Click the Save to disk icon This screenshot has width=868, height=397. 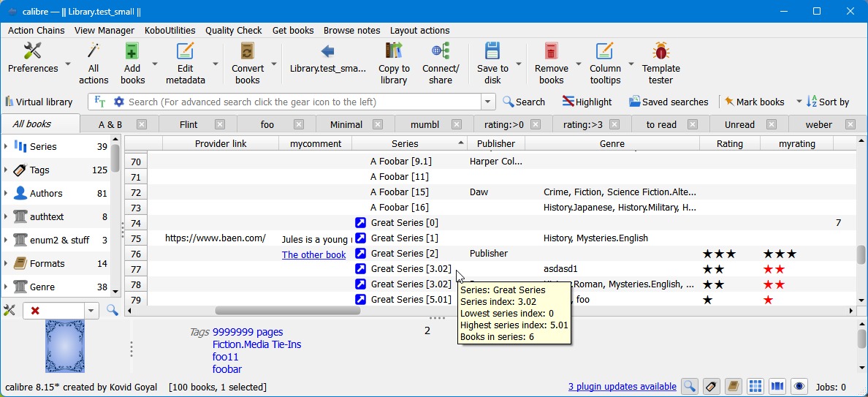point(492,51)
